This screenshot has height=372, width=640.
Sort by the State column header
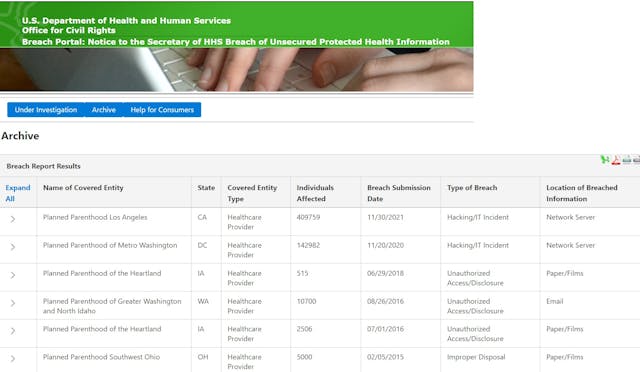point(206,188)
